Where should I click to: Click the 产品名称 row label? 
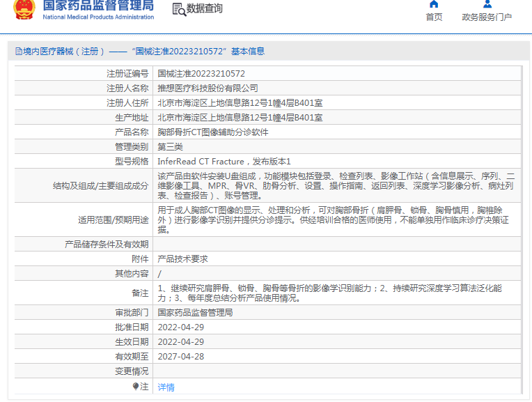(x=132, y=132)
